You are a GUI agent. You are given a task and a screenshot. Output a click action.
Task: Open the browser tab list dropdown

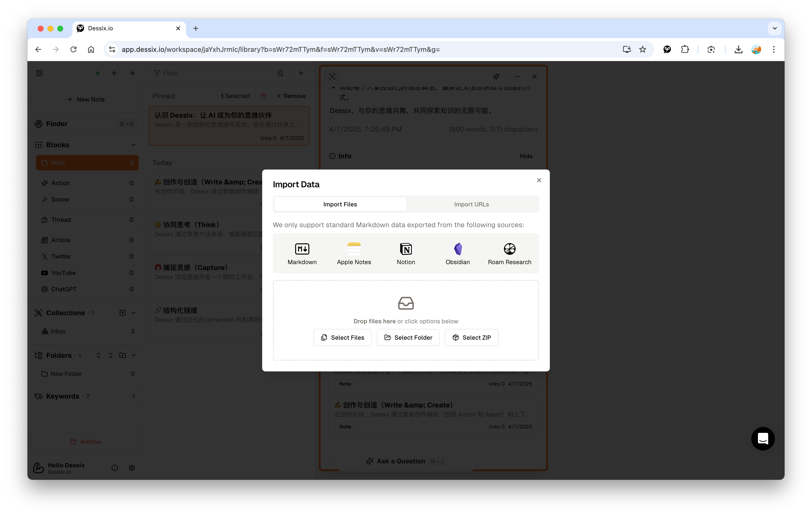(x=775, y=28)
